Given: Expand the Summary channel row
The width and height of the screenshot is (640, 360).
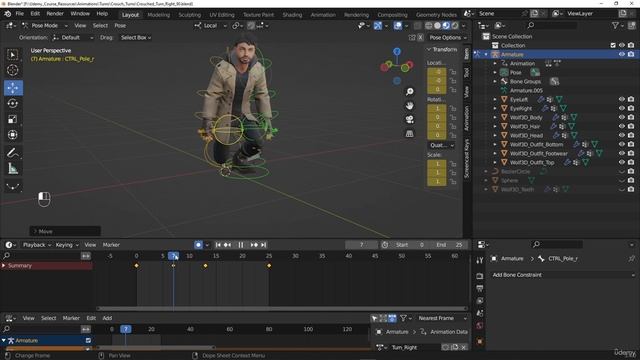Looking at the screenshot, I should pos(4,266).
